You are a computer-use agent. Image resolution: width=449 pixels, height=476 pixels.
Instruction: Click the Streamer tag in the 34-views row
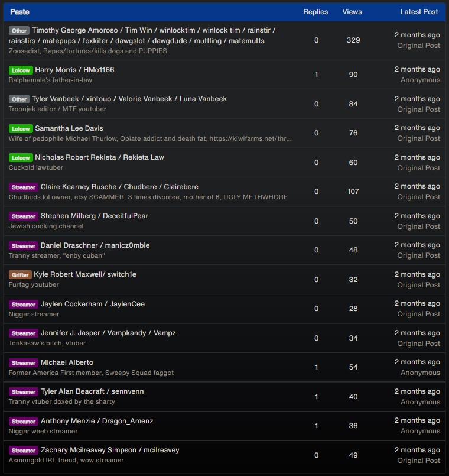pyautogui.click(x=24, y=333)
